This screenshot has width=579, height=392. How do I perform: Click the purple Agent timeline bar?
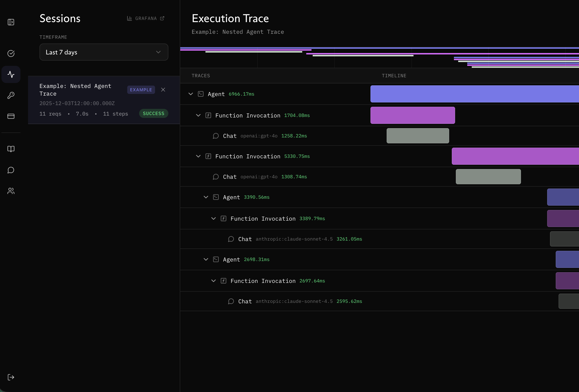(x=473, y=94)
